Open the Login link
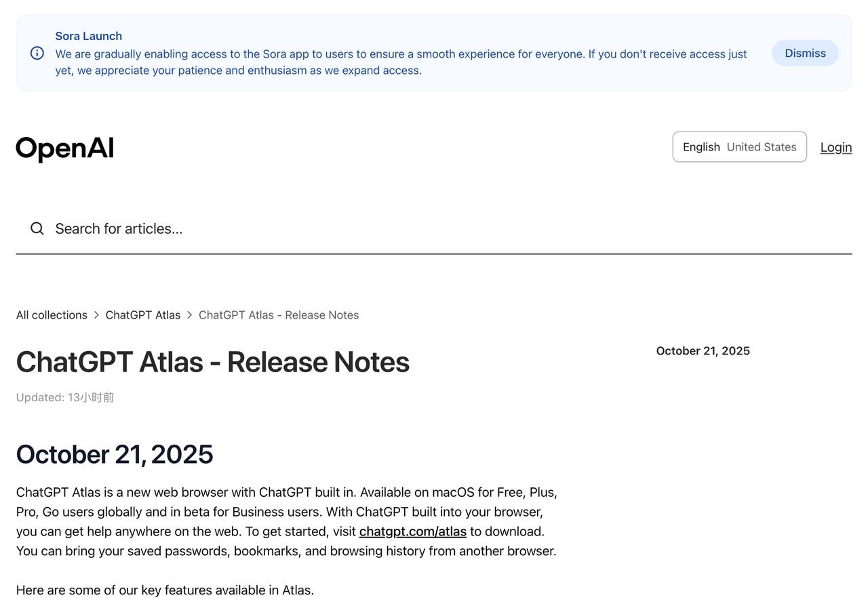 pyautogui.click(x=835, y=147)
